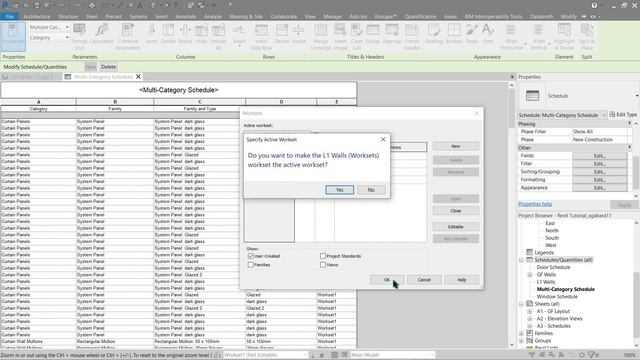The image size is (640, 360).
Task: Expand Groups node in Project Browser
Action: [x=522, y=340]
